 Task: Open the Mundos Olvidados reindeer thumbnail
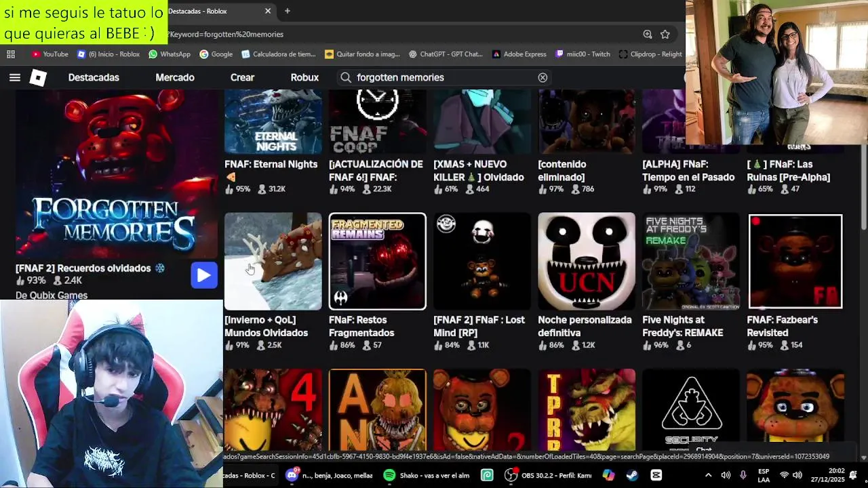pyautogui.click(x=273, y=261)
